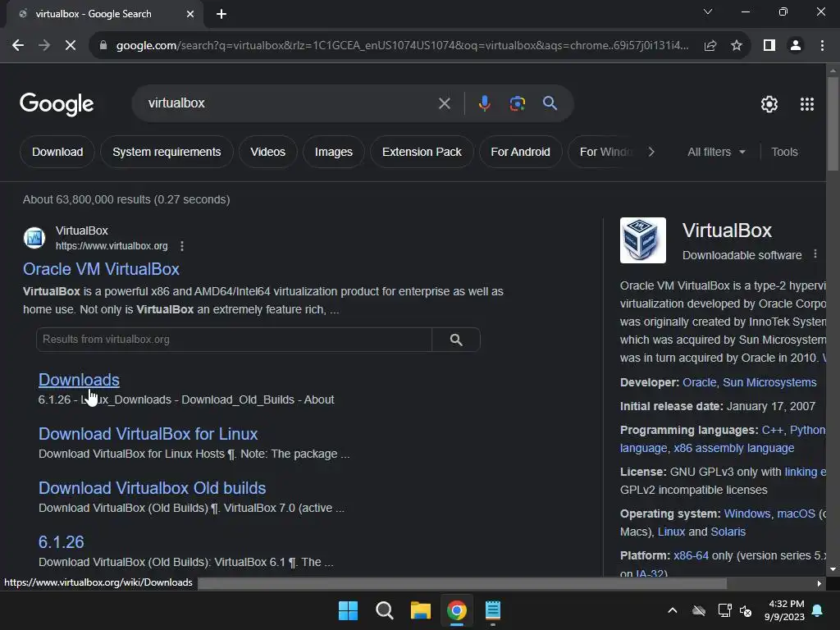This screenshot has height=630, width=840.
Task: Open Download VirtualBox for Linux link
Action: (x=148, y=434)
